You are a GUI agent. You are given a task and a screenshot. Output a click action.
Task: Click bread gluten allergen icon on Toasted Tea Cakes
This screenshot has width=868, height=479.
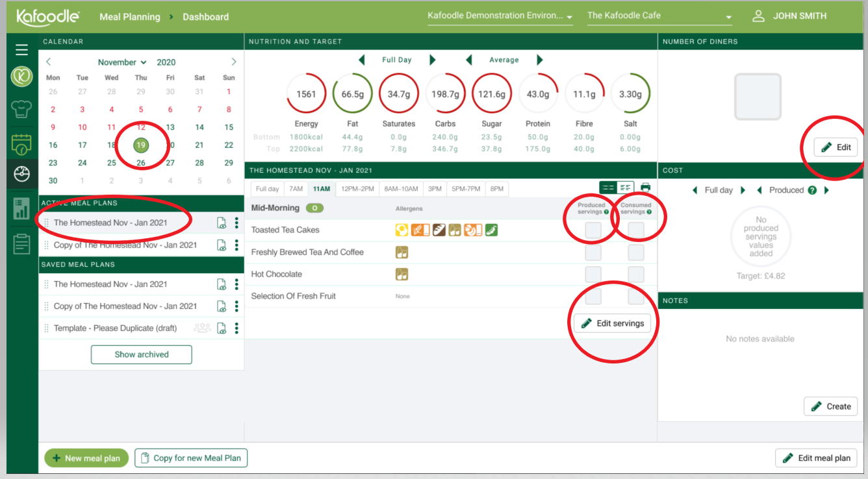pyautogui.click(x=439, y=230)
